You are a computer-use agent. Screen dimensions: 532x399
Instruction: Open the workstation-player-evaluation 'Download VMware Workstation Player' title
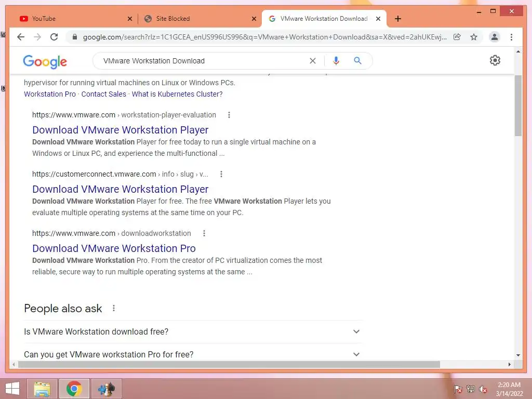tap(121, 129)
